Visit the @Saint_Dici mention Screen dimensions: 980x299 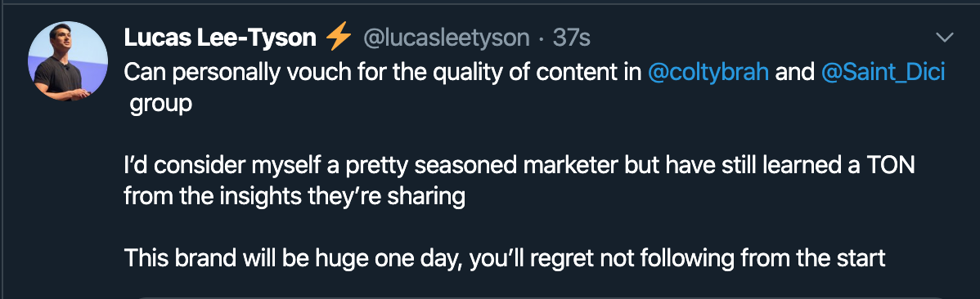(x=883, y=73)
